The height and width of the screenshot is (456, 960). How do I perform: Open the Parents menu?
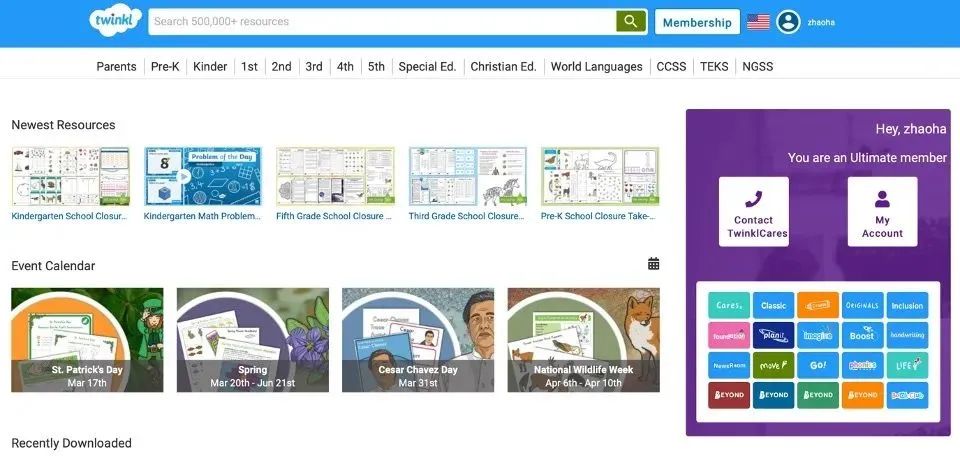point(116,67)
